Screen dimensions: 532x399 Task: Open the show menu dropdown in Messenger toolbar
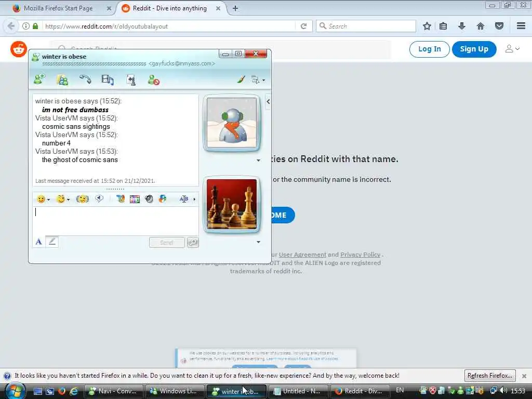pyautogui.click(x=258, y=80)
